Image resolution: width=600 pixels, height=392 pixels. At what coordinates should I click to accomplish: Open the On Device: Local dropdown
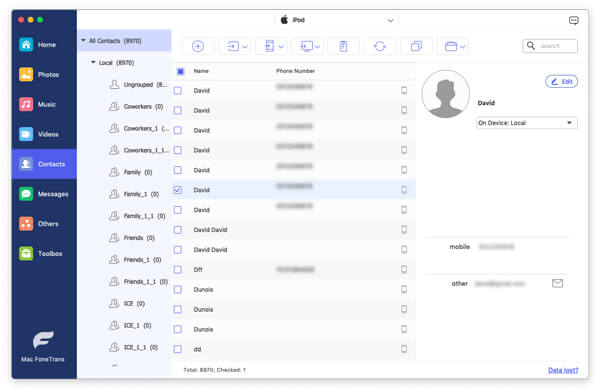pyautogui.click(x=527, y=123)
